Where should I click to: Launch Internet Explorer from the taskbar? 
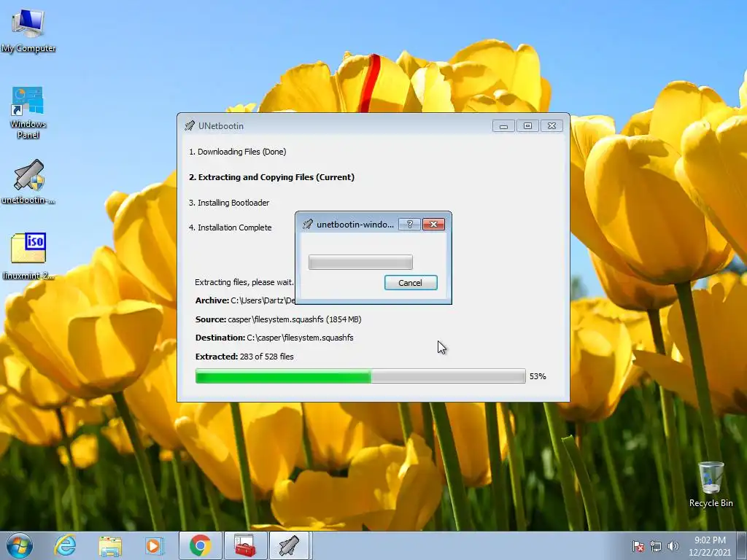[x=65, y=545]
